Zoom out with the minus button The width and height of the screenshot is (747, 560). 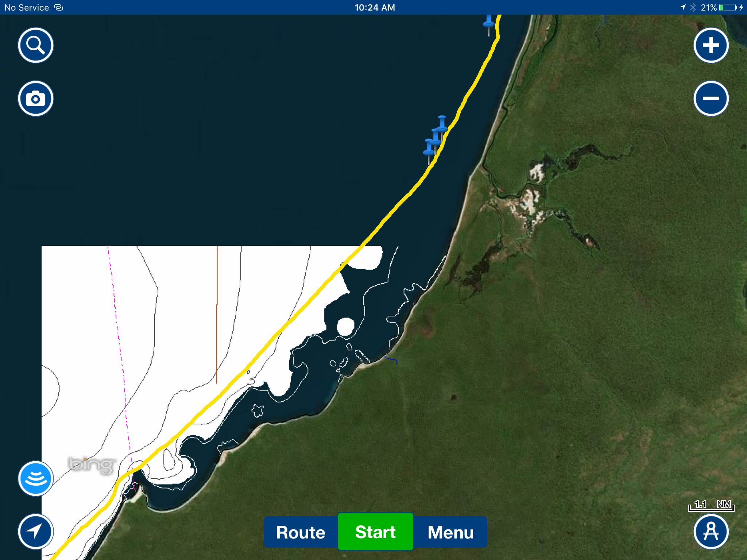point(711,98)
